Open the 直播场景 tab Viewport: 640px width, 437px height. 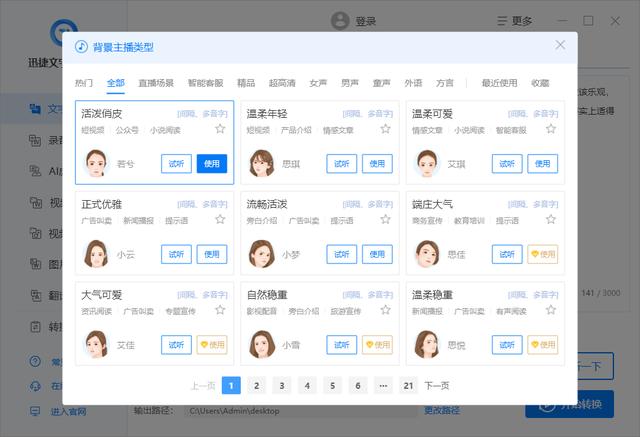coord(156,83)
